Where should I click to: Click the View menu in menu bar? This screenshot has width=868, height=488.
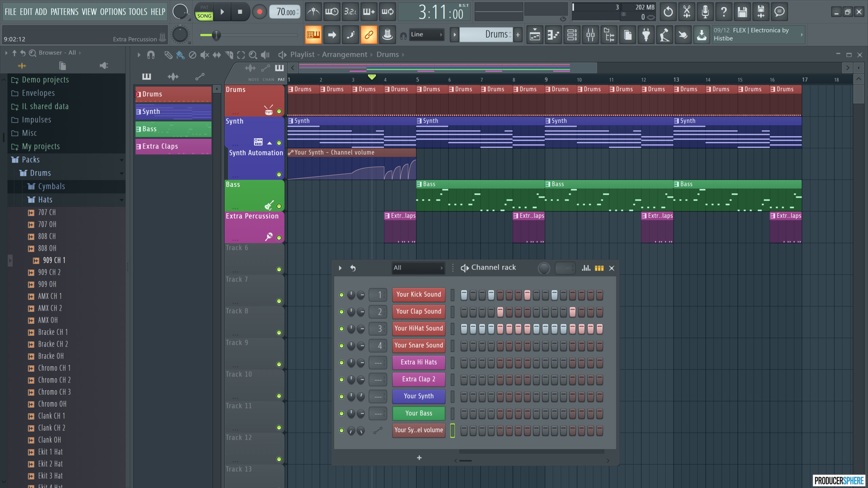90,11
